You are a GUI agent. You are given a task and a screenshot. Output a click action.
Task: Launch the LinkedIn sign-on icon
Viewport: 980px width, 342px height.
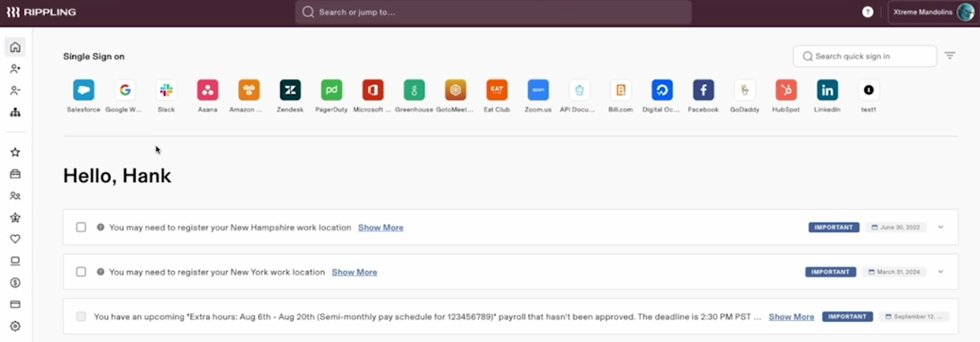[827, 90]
